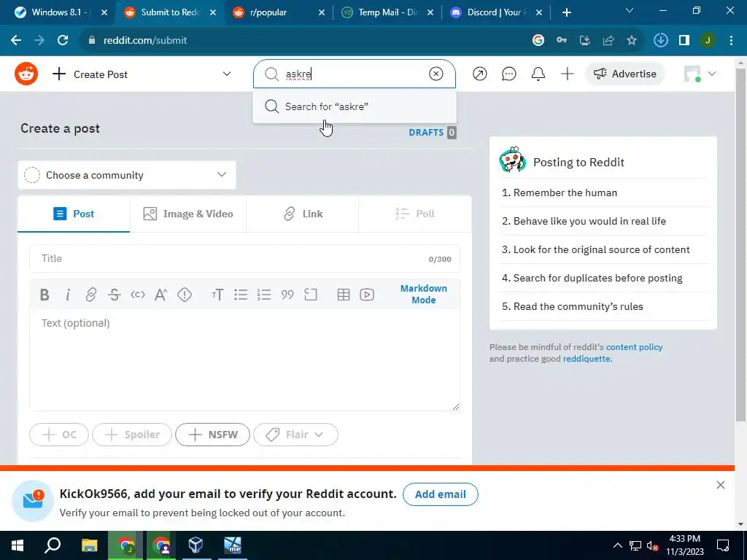Apply heading formatting
The width and height of the screenshot is (747, 560).
coord(217,295)
